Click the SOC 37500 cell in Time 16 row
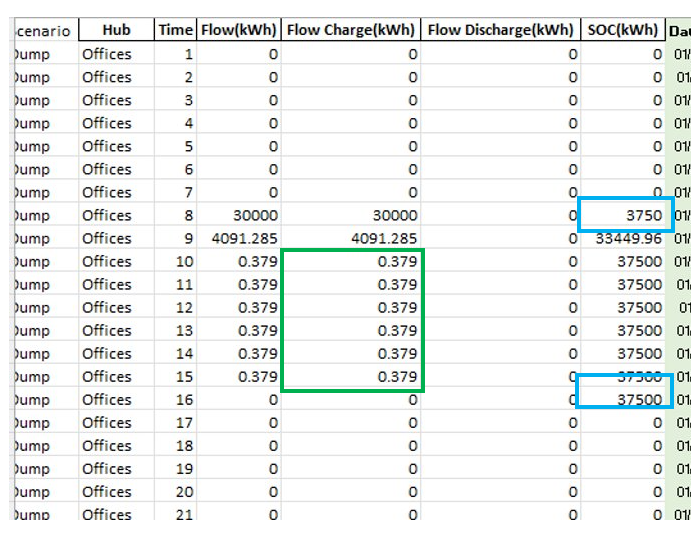Image resolution: width=691 pixels, height=540 pixels. click(x=625, y=399)
